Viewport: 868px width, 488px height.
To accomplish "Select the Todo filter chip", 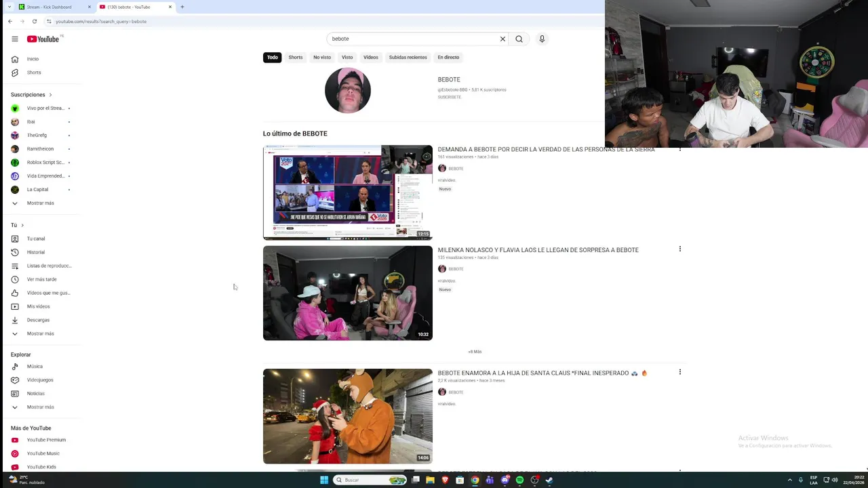I will (x=272, y=58).
